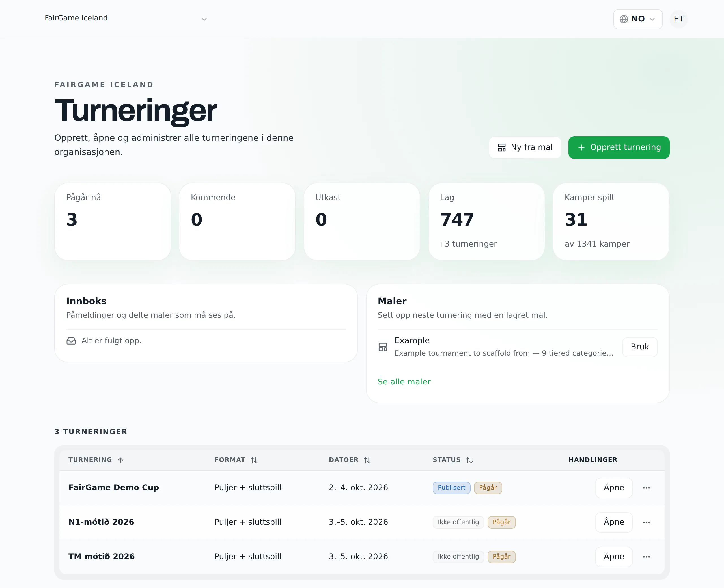Click TM mótið 2026 tournament name
The image size is (724, 588).
[x=102, y=557]
